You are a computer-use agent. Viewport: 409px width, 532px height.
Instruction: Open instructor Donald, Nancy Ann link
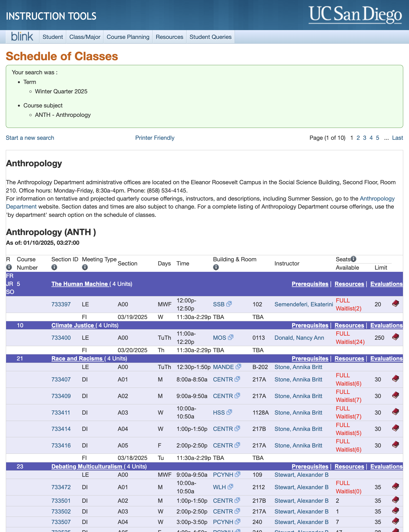[x=299, y=338]
